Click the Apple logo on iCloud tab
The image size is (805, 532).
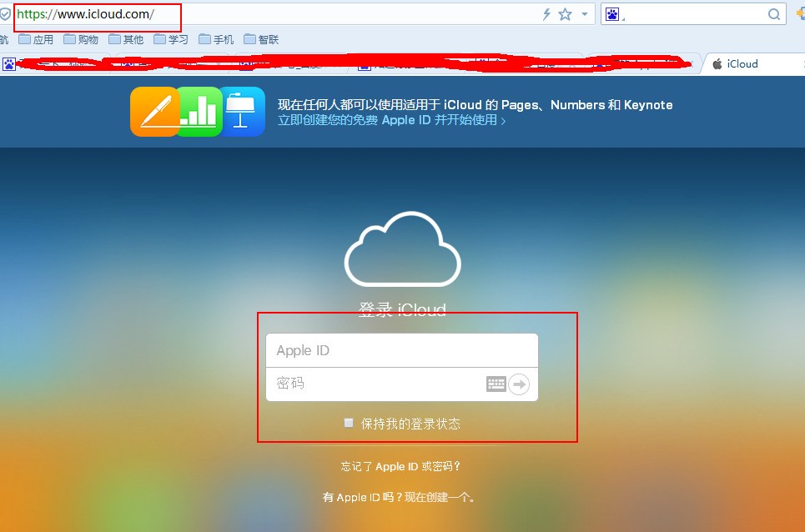[717, 64]
